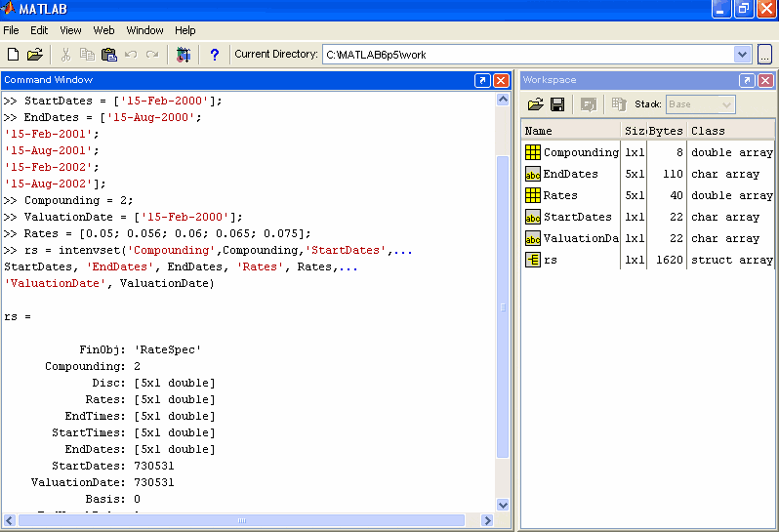
Task: Minimize the MATLAB window
Action: pyautogui.click(x=721, y=9)
